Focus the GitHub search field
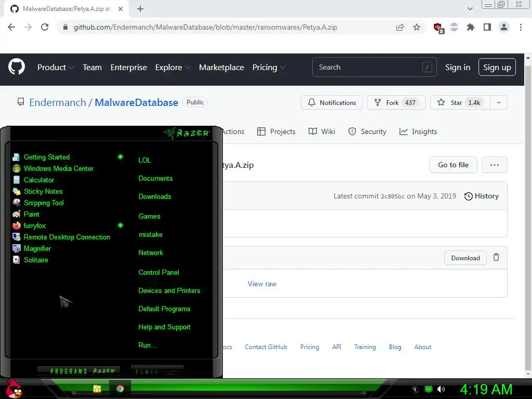 tap(374, 67)
